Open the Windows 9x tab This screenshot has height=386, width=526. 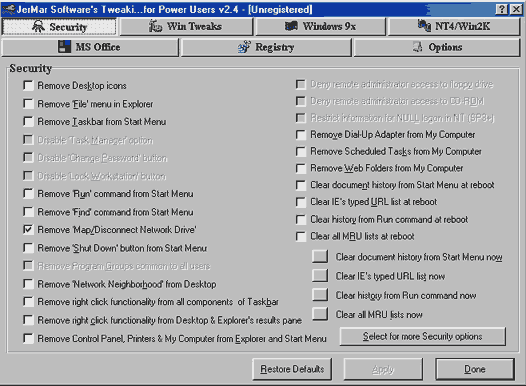320,26
